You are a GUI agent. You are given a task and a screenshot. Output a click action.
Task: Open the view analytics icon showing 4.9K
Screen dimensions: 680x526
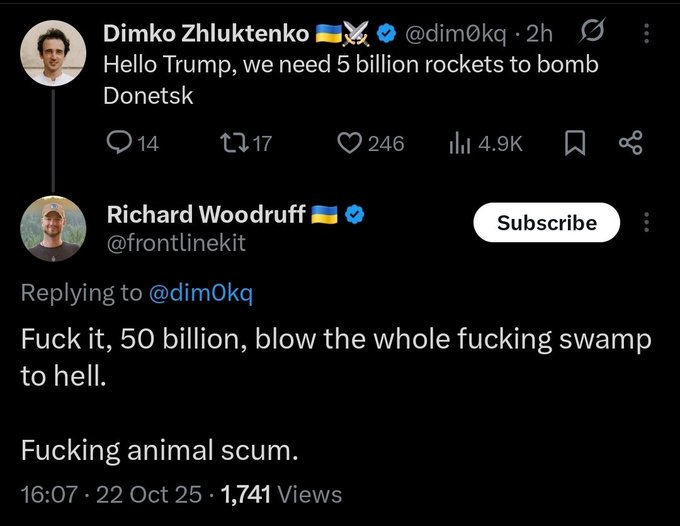(459, 144)
